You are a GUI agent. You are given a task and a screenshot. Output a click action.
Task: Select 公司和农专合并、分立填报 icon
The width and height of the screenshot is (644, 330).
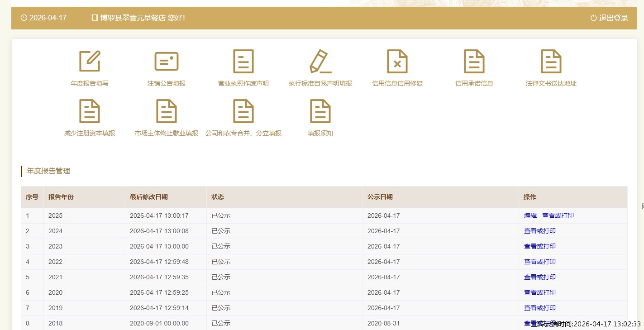243,111
